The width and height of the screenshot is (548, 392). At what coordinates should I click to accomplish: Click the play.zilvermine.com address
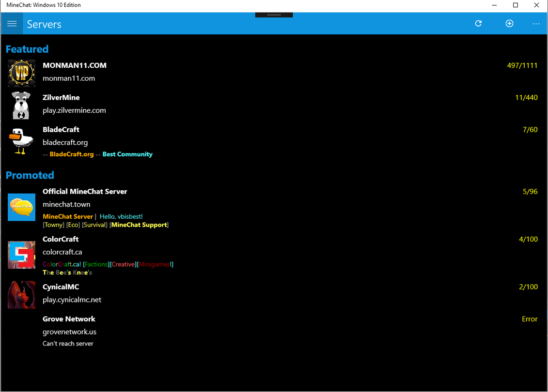tap(74, 110)
